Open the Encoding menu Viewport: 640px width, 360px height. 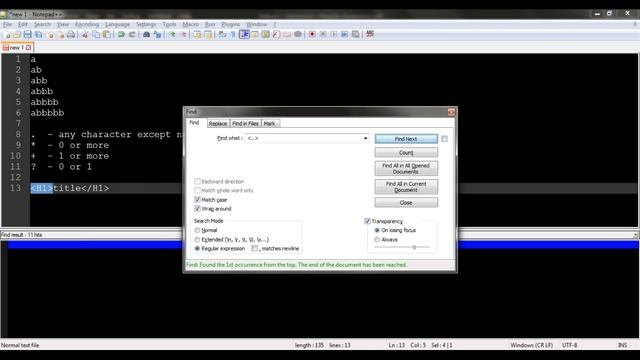click(87, 24)
